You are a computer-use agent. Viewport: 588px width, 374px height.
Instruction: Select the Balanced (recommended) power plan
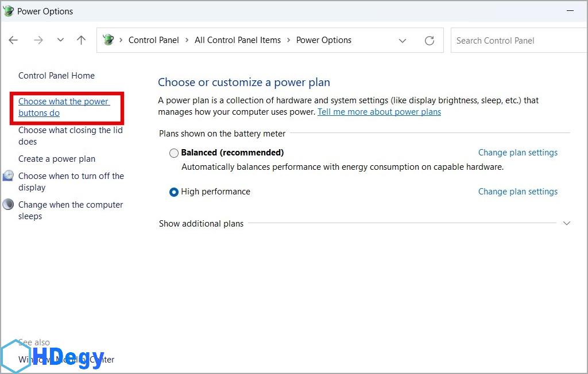(x=174, y=153)
